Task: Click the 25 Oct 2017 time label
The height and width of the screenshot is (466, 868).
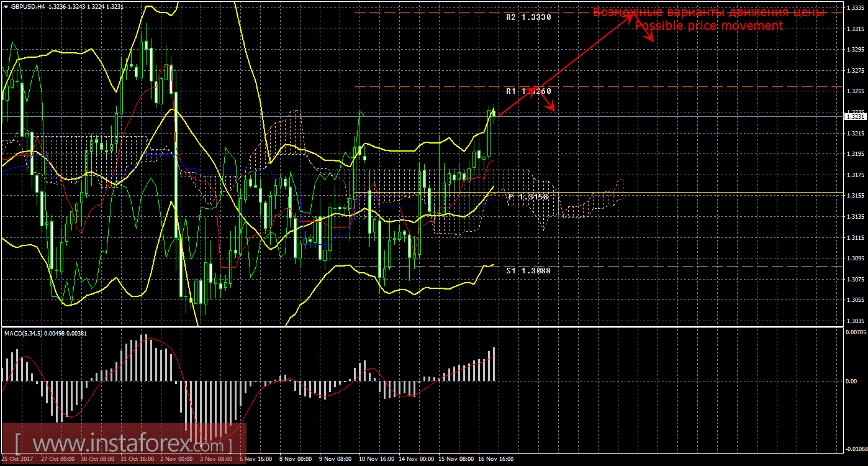Action: click(x=16, y=460)
